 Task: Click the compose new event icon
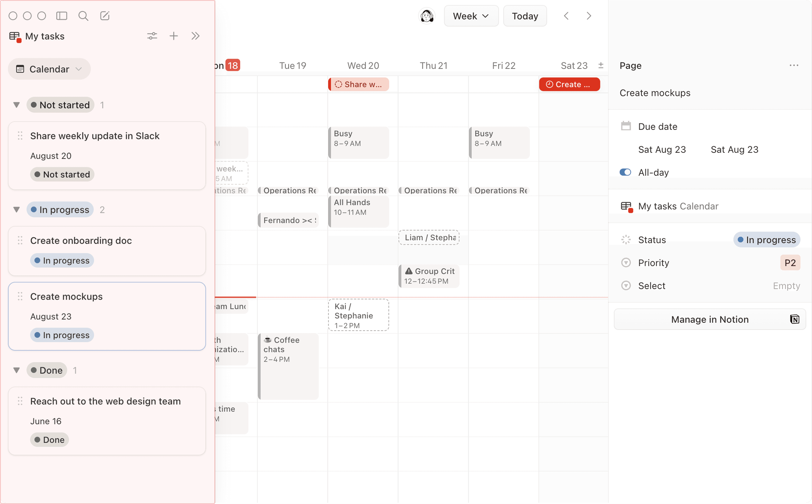[x=105, y=16]
